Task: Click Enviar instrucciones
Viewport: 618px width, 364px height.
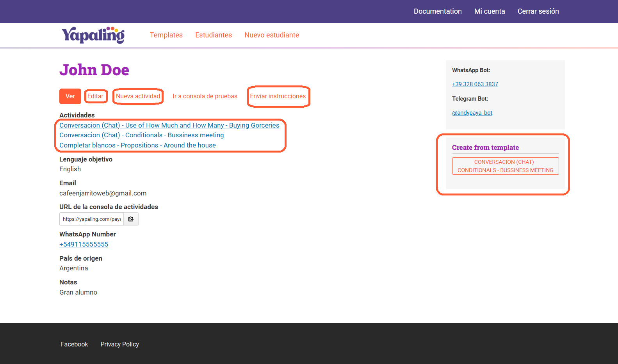Action: [278, 96]
